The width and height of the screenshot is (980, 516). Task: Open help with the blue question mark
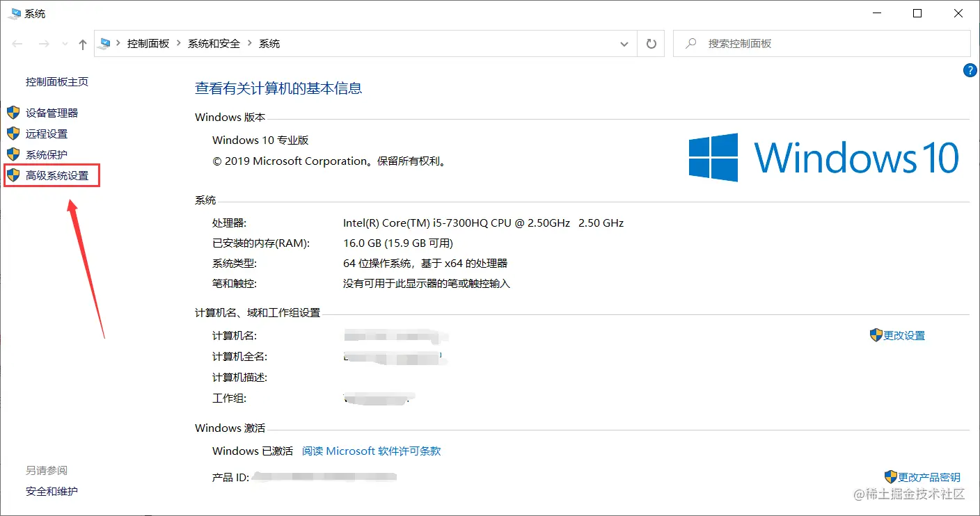point(970,70)
